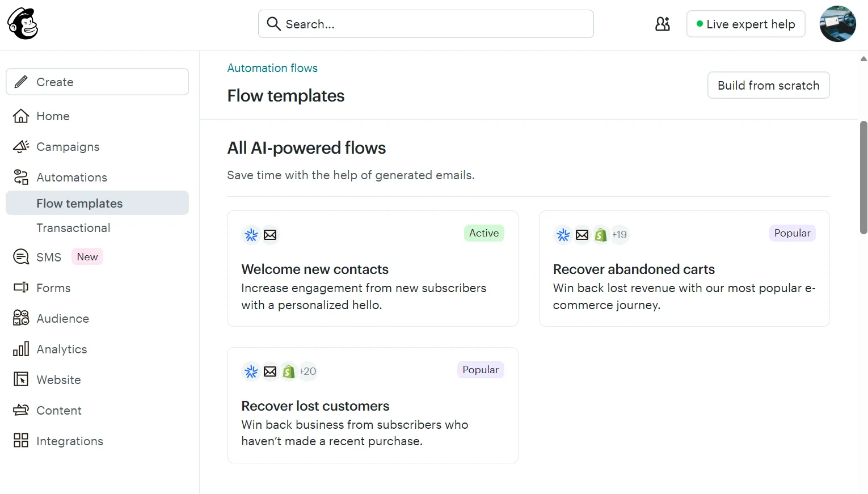Click +20 integrations badge
868x494 pixels.
[x=308, y=371]
